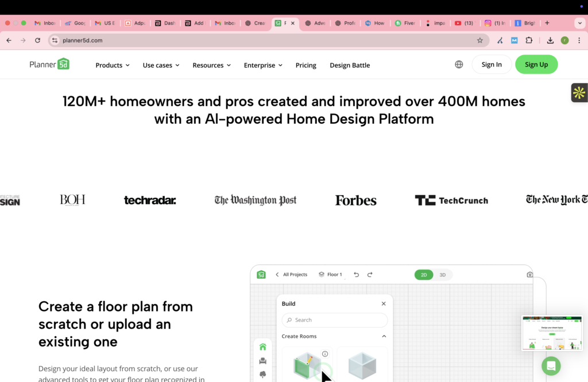Screen dimensions: 588x382
Task: Open the green chat support bubble
Action: tap(551, 366)
